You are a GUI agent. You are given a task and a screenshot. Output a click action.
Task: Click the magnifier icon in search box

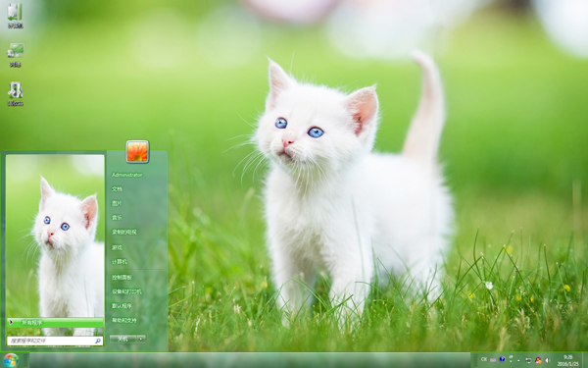(98, 341)
